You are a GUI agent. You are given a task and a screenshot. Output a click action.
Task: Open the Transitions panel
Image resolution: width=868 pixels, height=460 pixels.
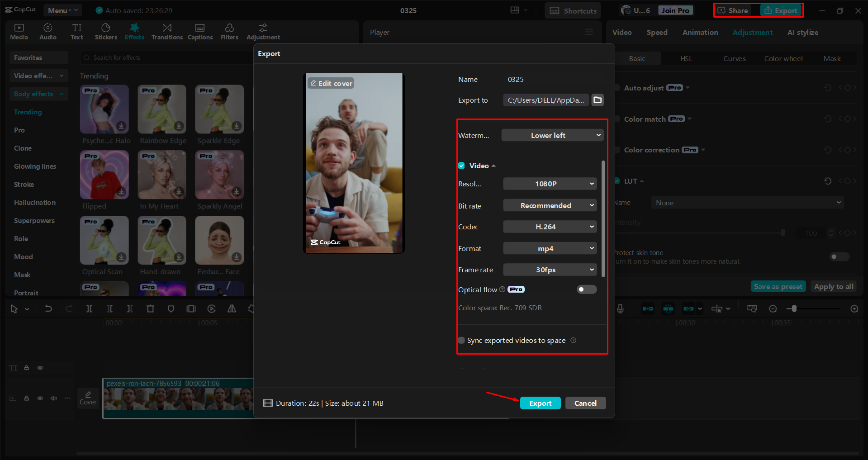click(166, 31)
